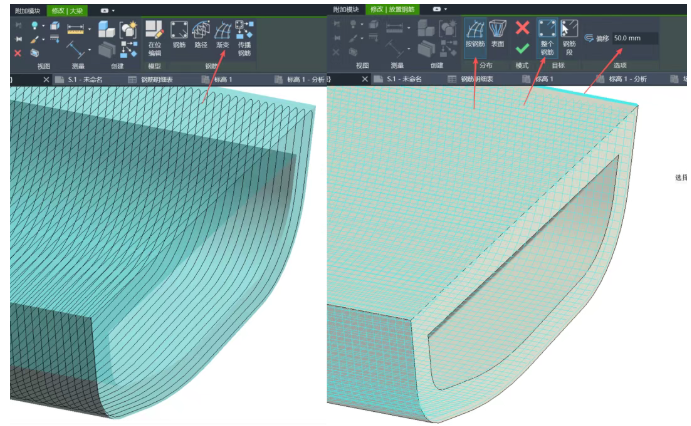
Task: Open the 在位编辑 edit in-place tool
Action: (x=154, y=38)
